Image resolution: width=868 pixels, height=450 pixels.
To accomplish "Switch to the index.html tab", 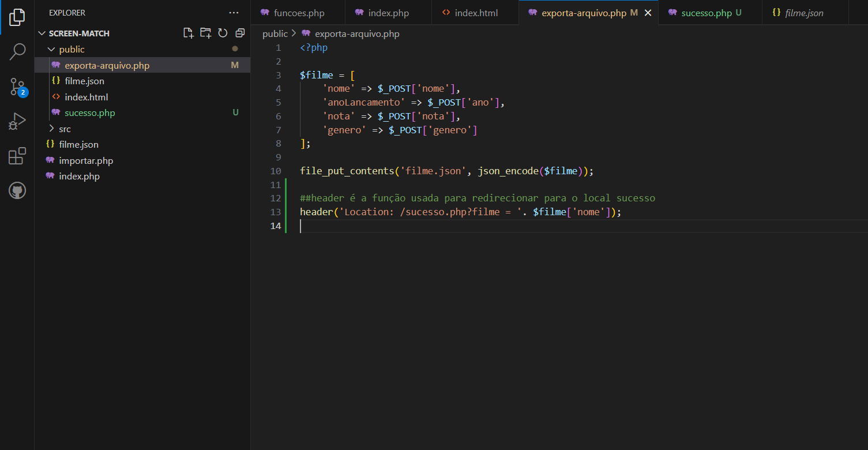I will click(476, 13).
